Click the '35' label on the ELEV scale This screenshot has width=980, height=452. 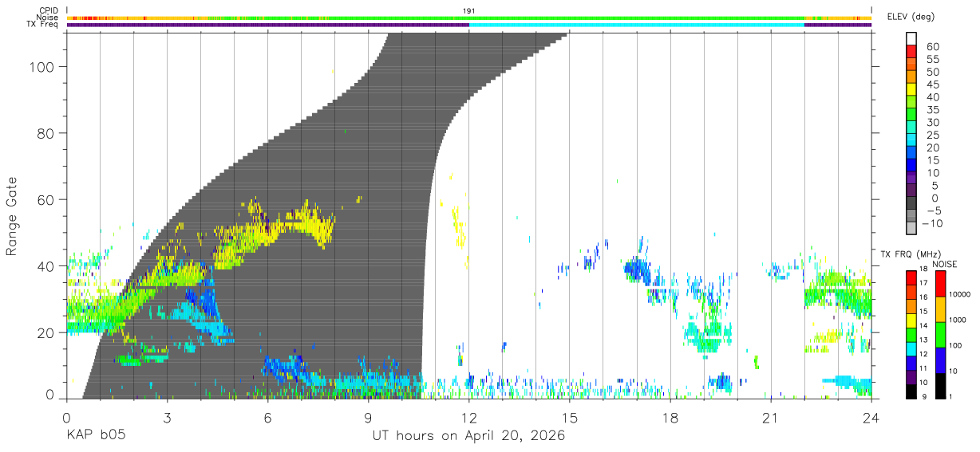pos(932,110)
